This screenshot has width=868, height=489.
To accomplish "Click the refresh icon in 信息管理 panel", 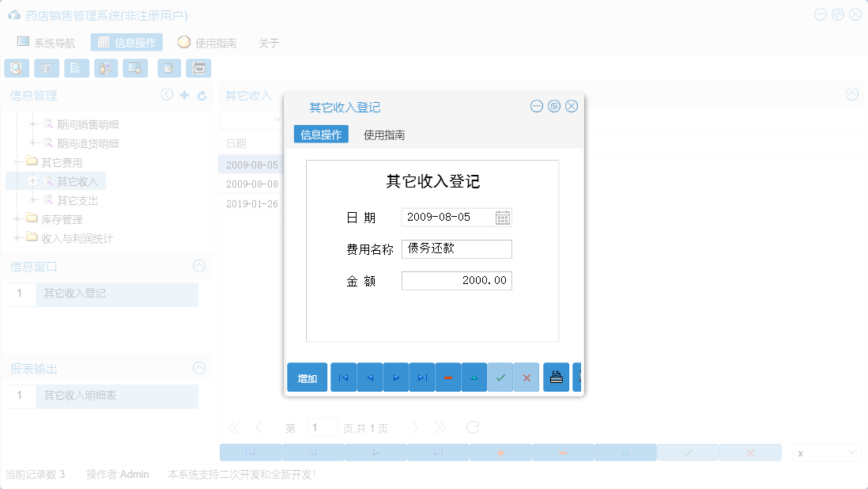I will click(x=201, y=94).
